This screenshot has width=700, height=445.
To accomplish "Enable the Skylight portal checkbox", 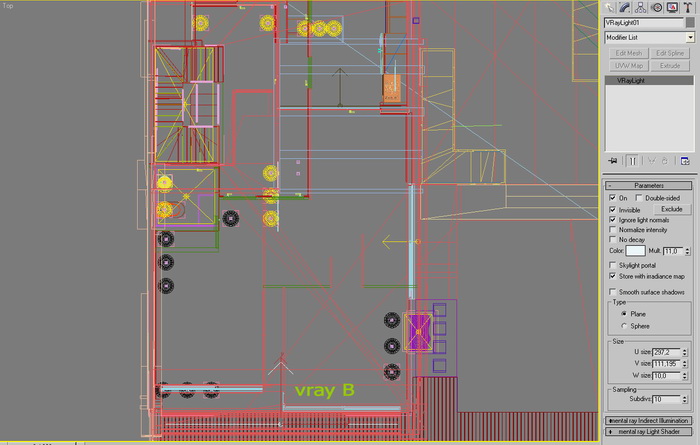I will 612,265.
